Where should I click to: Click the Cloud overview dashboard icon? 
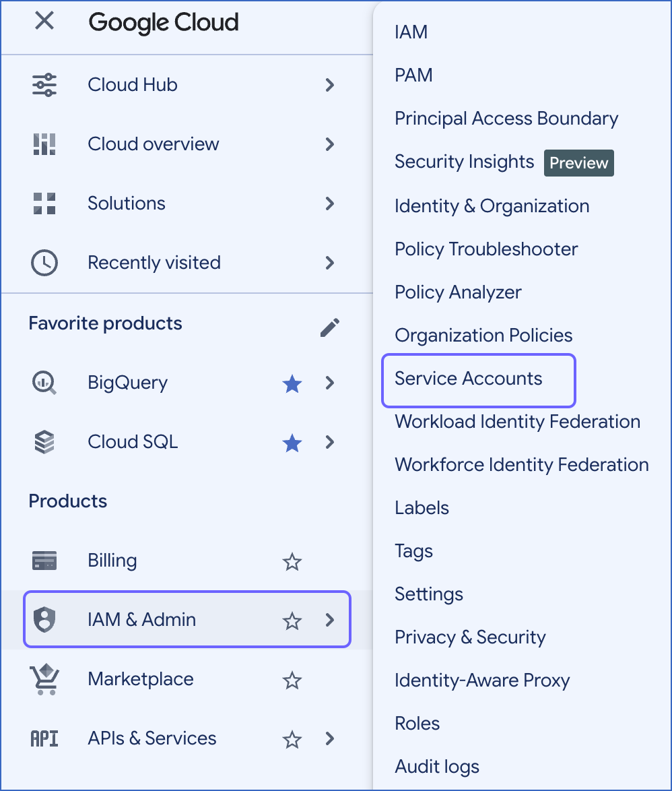point(44,144)
